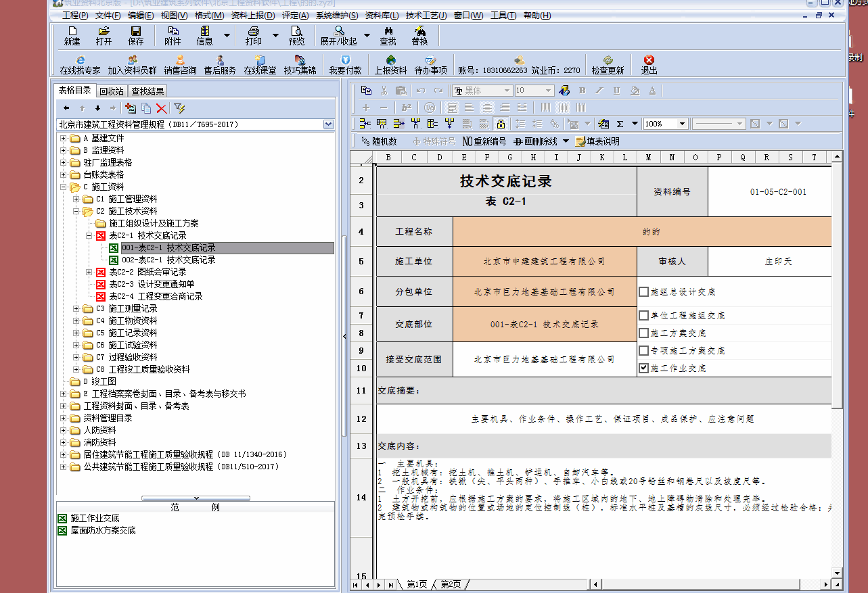
Task: Check the 施组总设计交底 checkbox
Action: click(x=644, y=292)
